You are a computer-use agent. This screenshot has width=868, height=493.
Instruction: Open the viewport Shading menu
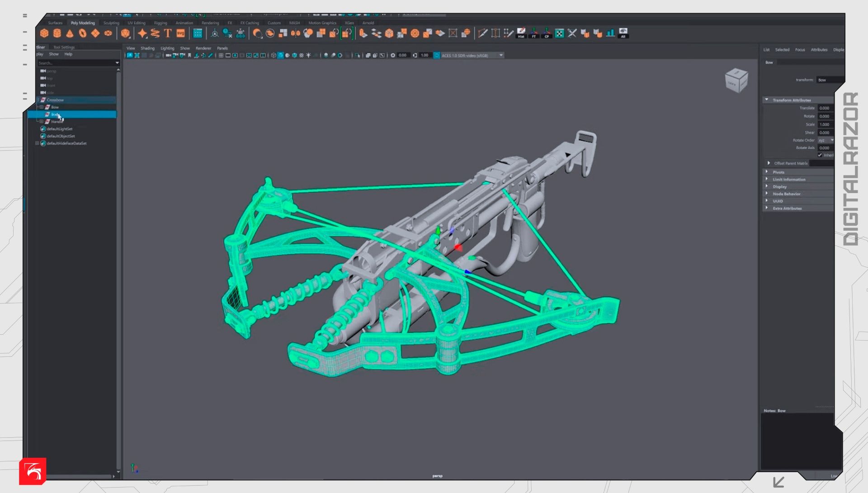pyautogui.click(x=147, y=48)
